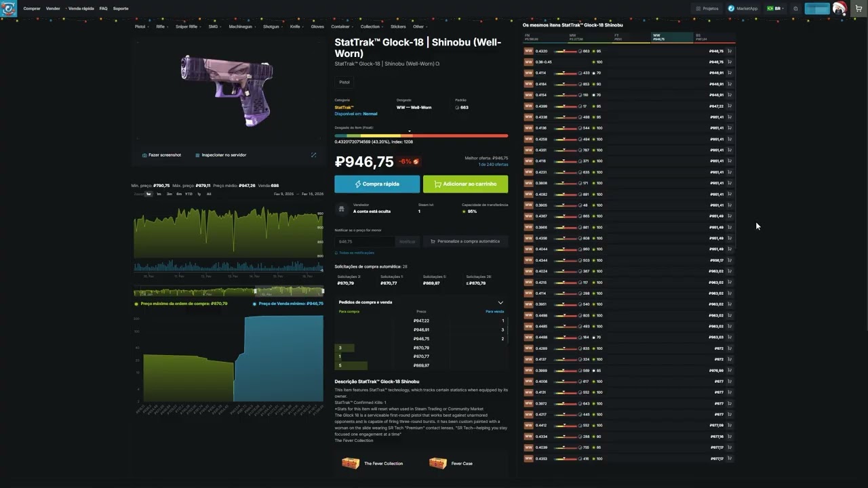The width and height of the screenshot is (868, 488).
Task: Click the fullscreen expand icon on item preview
Action: [313, 155]
